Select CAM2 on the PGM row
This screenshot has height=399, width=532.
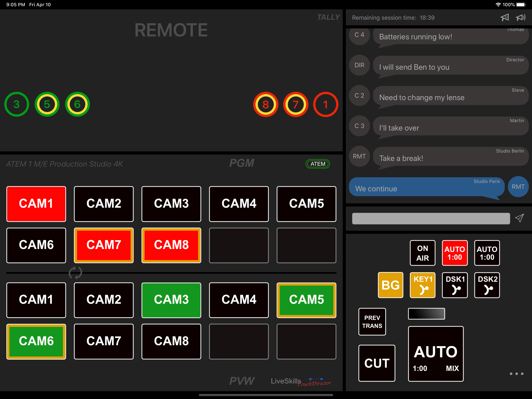click(x=104, y=204)
